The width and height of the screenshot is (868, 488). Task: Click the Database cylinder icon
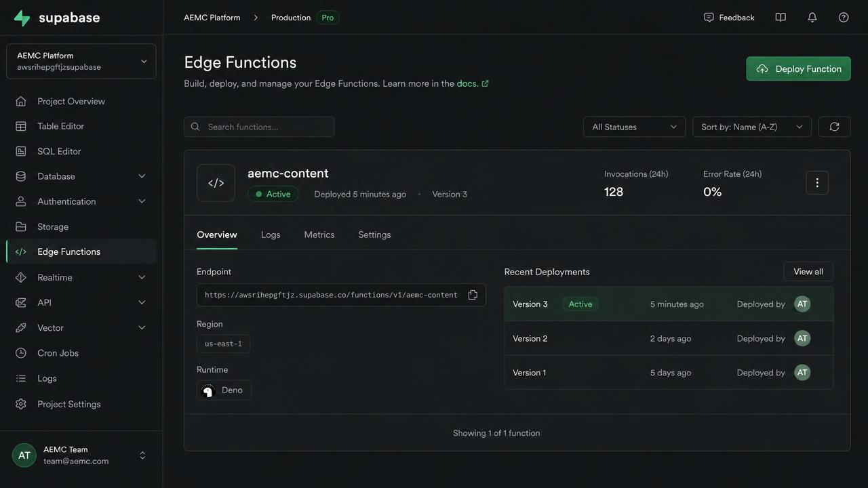click(x=21, y=176)
